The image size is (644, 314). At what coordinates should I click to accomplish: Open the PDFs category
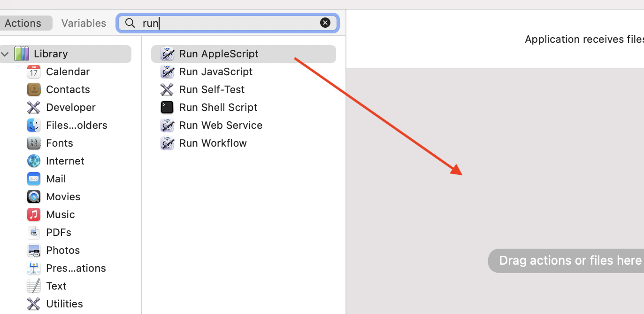[59, 233]
